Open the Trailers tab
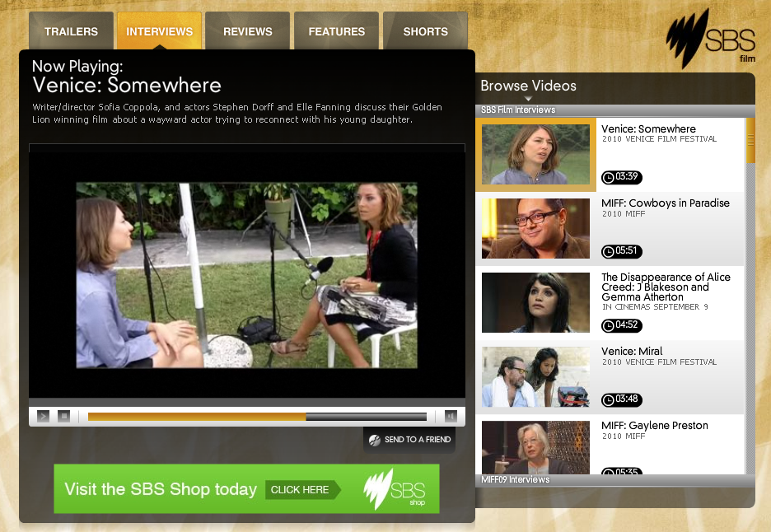The width and height of the screenshot is (771, 532). [x=72, y=31]
